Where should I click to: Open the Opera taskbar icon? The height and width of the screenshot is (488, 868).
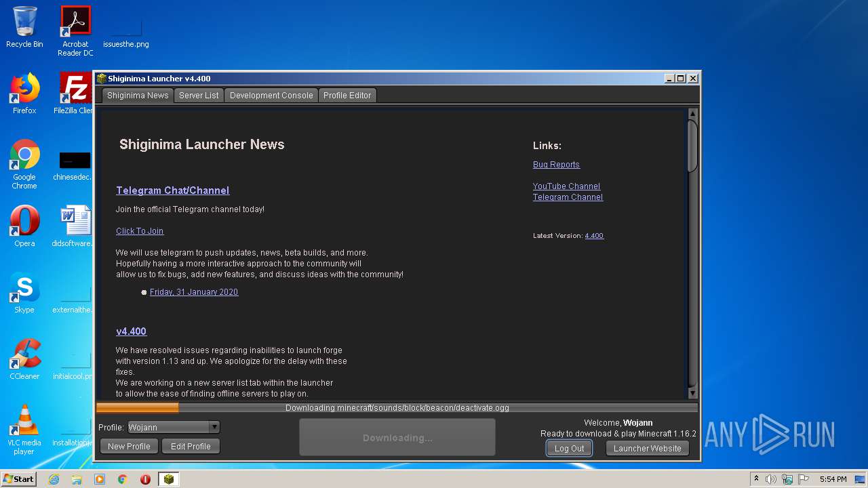[x=145, y=479]
